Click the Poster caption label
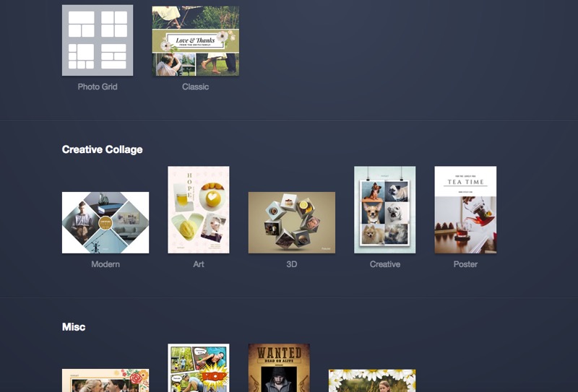This screenshot has width=578, height=392. pos(465,264)
